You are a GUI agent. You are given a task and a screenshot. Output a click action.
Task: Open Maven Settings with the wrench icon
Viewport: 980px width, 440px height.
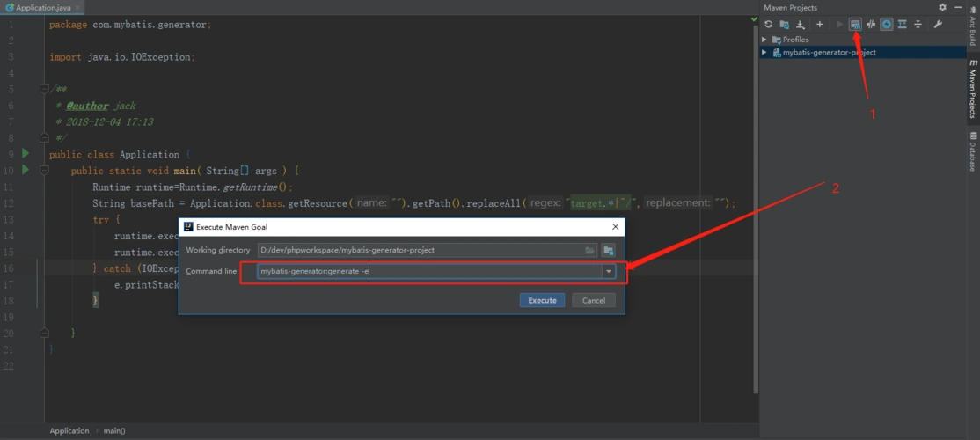(938, 25)
